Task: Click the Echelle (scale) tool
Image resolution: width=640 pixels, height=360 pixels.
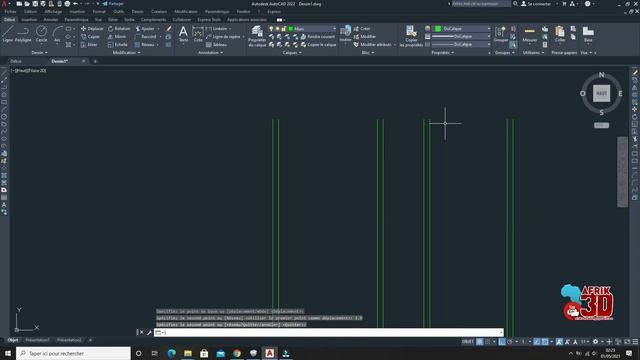Action: pos(118,44)
